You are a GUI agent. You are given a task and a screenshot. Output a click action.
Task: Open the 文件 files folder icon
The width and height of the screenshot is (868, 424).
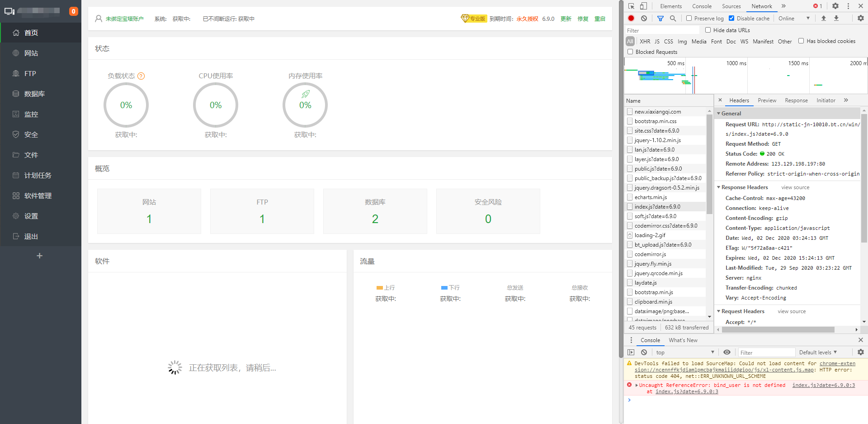(16, 155)
